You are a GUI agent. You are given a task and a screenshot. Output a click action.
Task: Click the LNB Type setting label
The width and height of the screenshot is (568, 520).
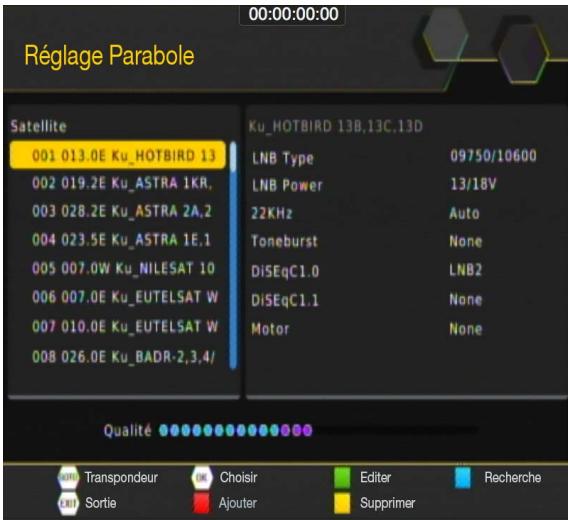283,158
